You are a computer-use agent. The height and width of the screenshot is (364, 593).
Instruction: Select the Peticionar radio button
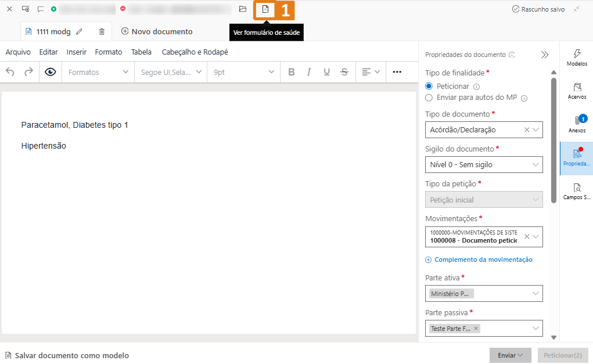(429, 86)
